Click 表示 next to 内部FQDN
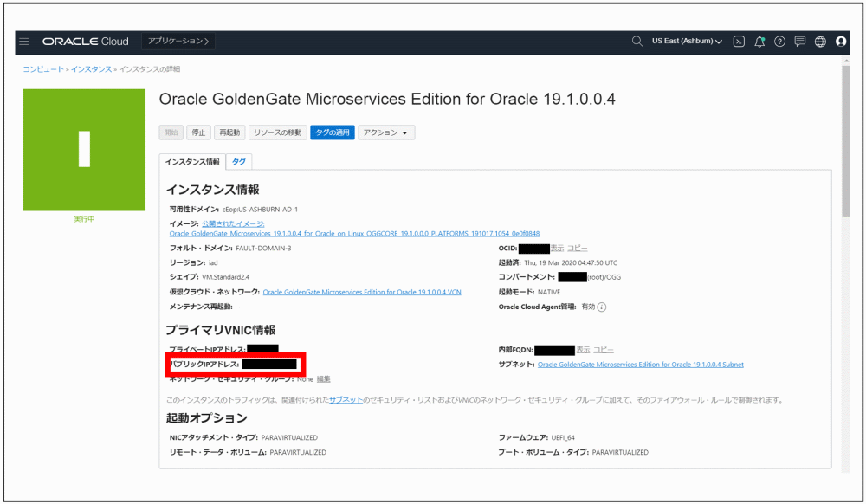The height and width of the screenshot is (504, 866). point(583,350)
